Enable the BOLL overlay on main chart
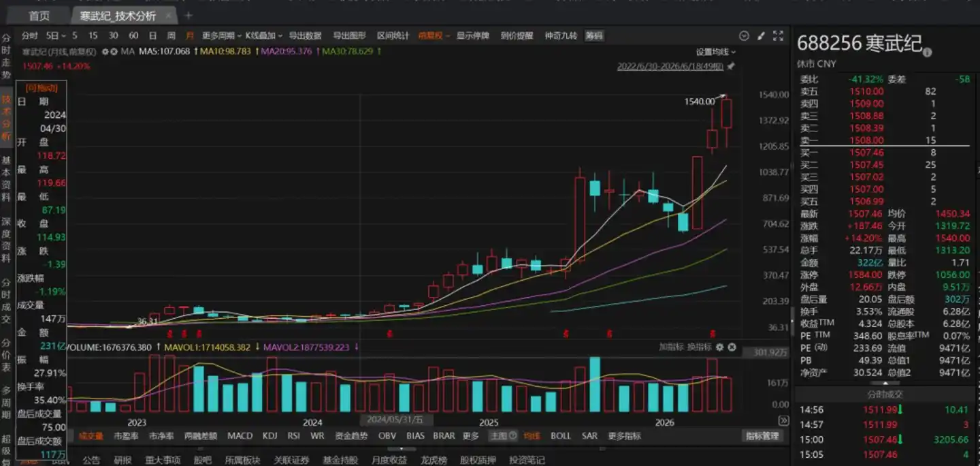980x466 pixels. point(561,435)
